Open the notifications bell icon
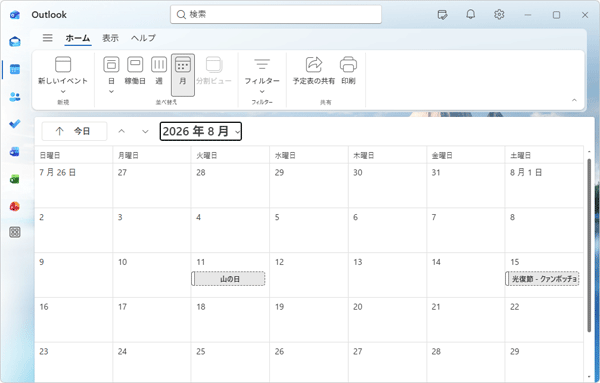The height and width of the screenshot is (383, 600). coord(471,15)
